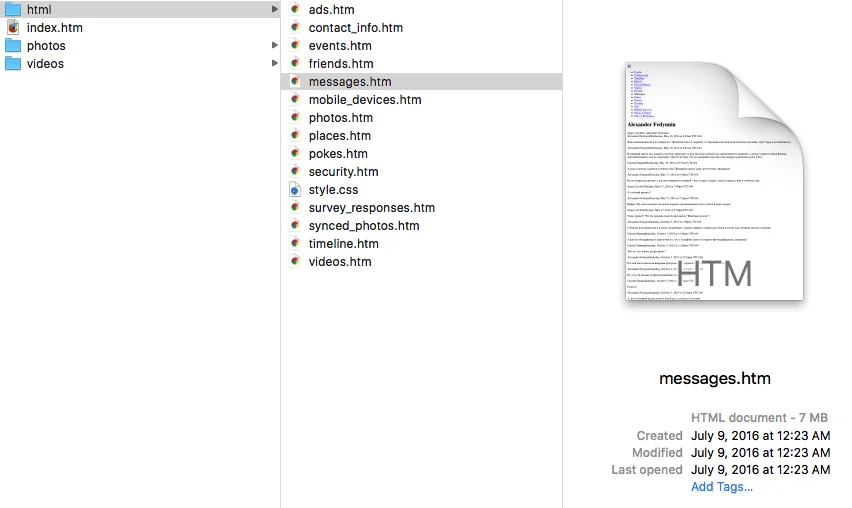Viewport: 852px width, 508px height.
Task: Click the ads.htm file icon
Action: pos(295,10)
